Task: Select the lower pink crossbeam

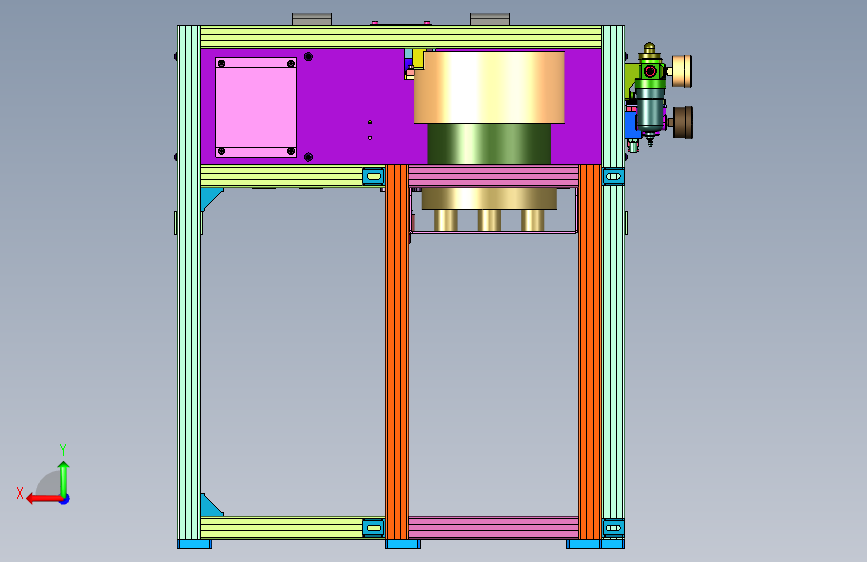Action: (x=493, y=528)
